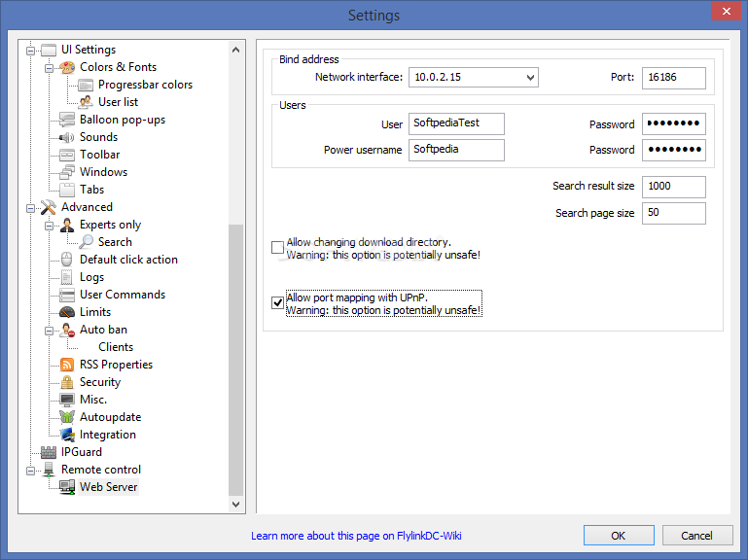The image size is (748, 560).
Task: Click the Sounds speaker icon
Action: [x=67, y=137]
